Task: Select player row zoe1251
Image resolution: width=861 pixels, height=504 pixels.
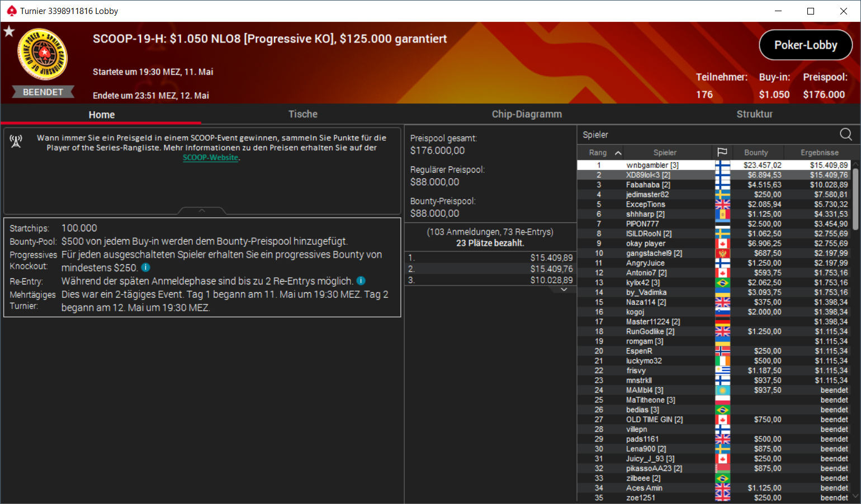Action: click(x=714, y=498)
